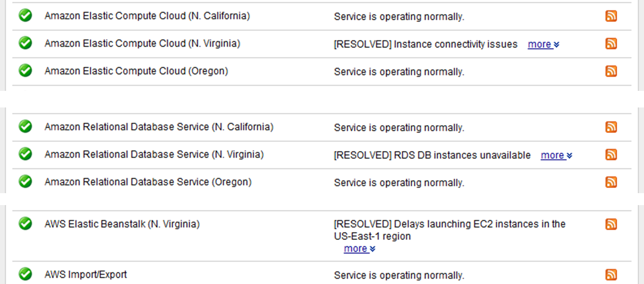Click green status icon for Elastic Beanstalk
Screen dimensions: 644x284
click(x=25, y=224)
